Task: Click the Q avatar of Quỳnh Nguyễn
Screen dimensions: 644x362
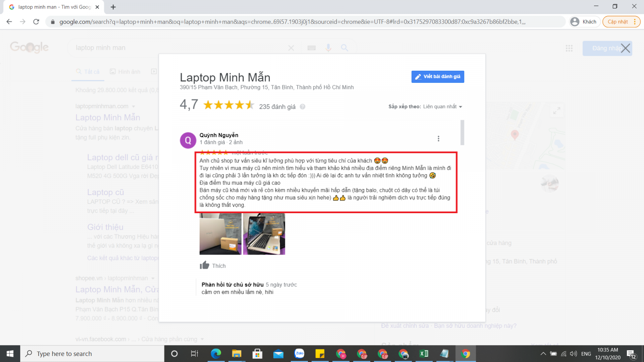Action: point(188,140)
